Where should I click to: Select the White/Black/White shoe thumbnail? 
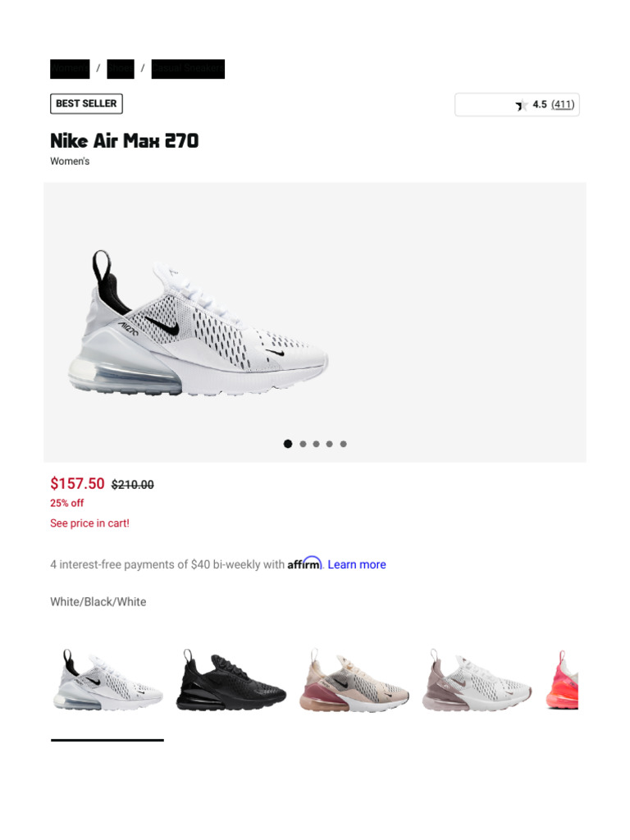(107, 680)
